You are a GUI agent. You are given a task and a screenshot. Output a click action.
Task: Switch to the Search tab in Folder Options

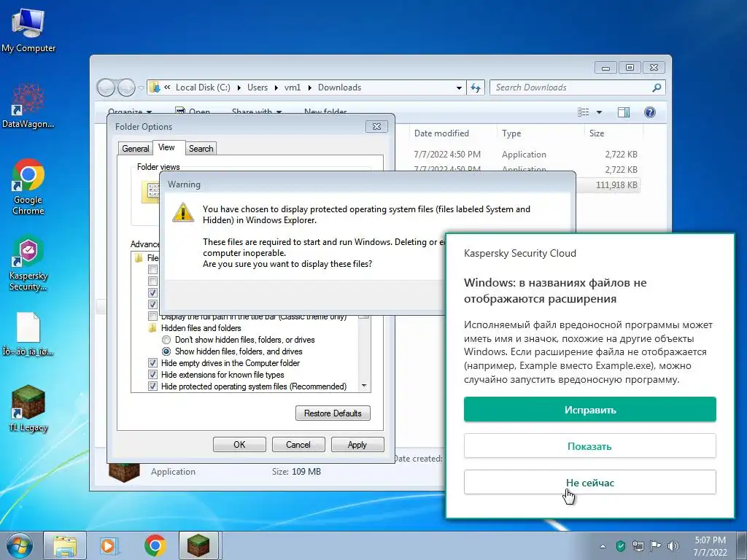pyautogui.click(x=201, y=149)
